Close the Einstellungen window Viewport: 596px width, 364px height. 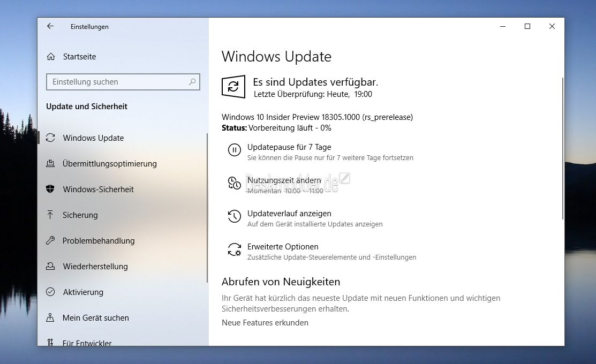pyautogui.click(x=552, y=26)
